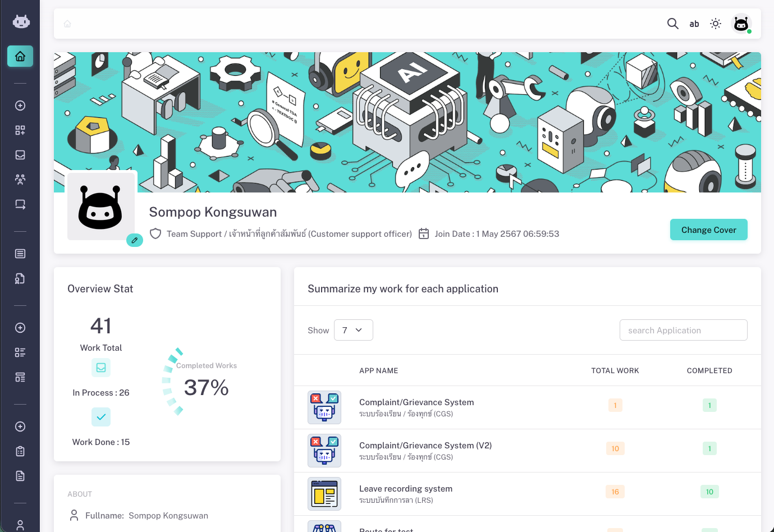774x532 pixels.
Task: Open the team members sidebar icon
Action: pyautogui.click(x=20, y=180)
